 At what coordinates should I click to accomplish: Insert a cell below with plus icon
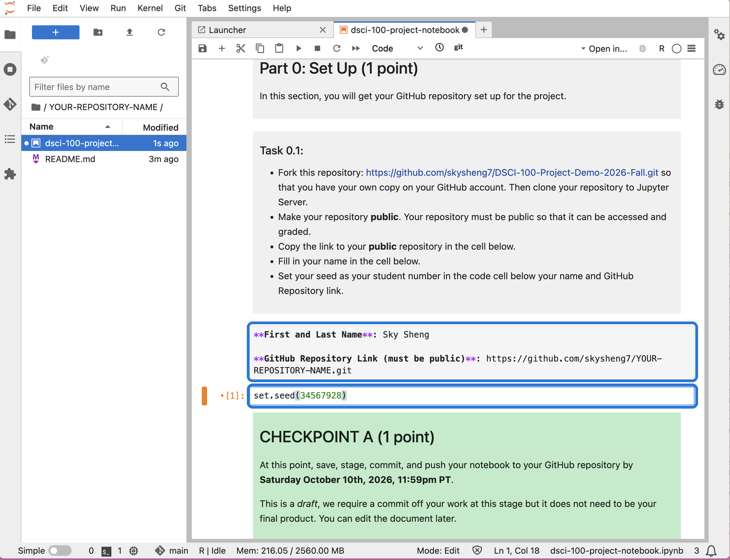[222, 48]
